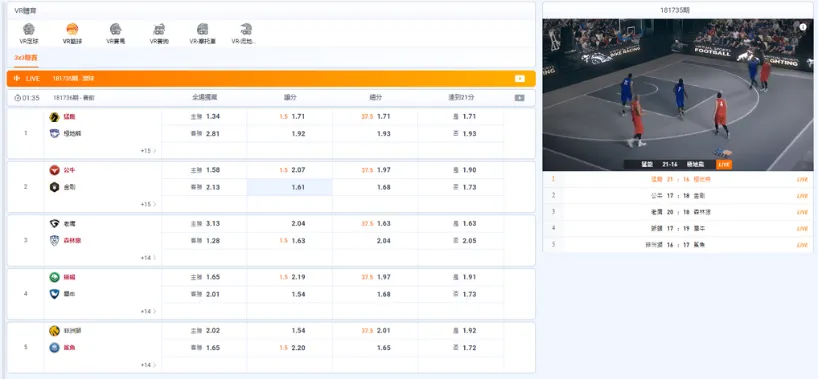Select the orange VR basketball icon
This screenshot has height=379, width=818.
coord(73,29)
